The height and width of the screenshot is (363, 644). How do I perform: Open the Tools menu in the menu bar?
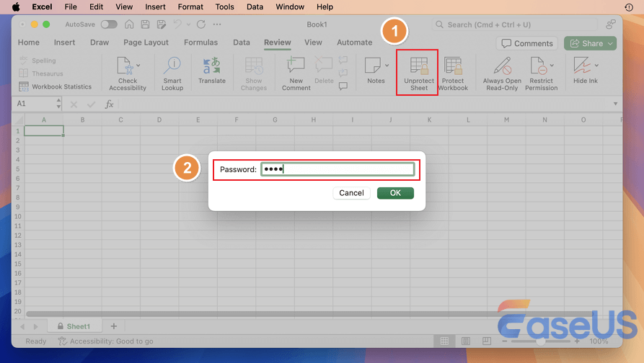pyautogui.click(x=225, y=7)
